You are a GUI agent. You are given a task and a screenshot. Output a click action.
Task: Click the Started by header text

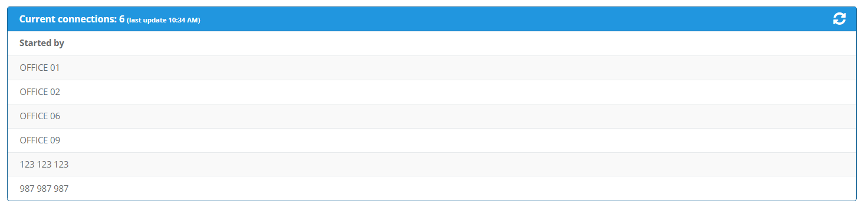[42, 43]
